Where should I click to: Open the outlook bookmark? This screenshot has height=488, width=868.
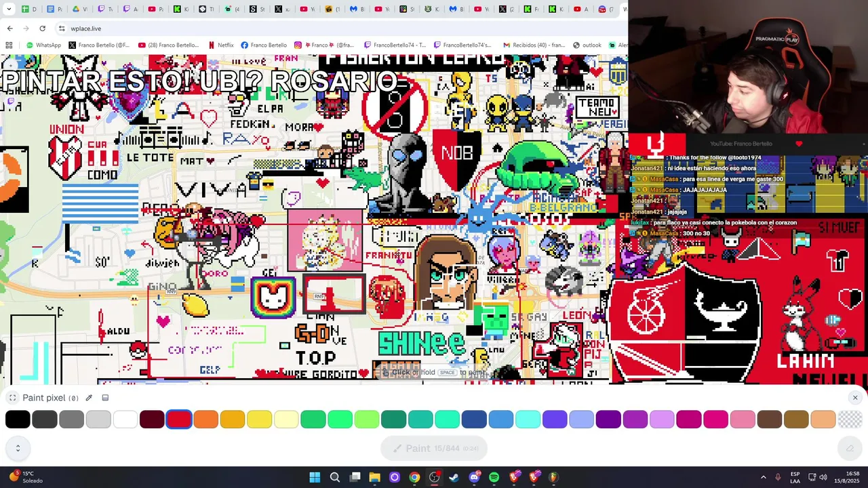(x=587, y=45)
